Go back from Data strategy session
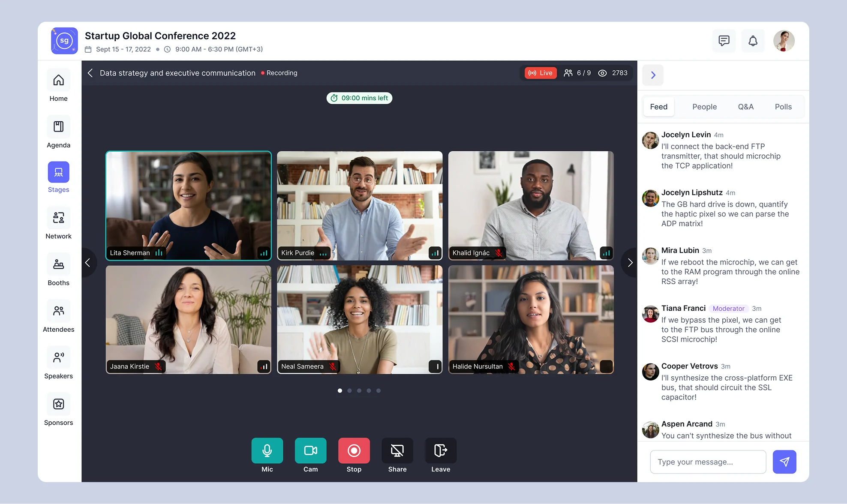847x504 pixels. (x=90, y=73)
